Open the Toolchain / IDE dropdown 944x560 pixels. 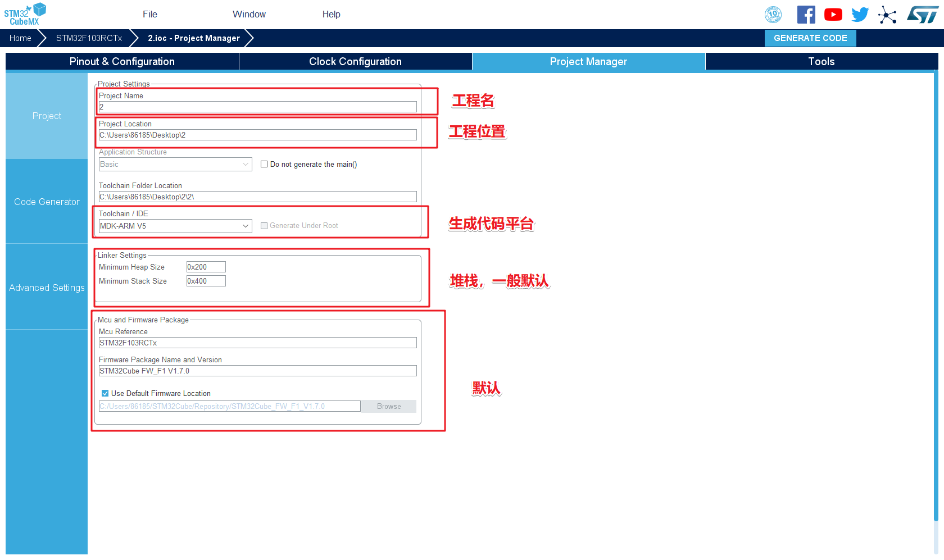click(x=175, y=226)
